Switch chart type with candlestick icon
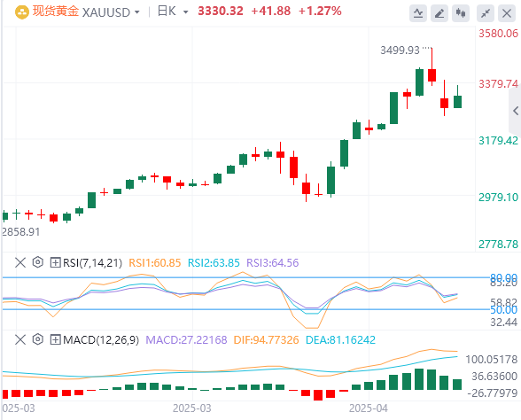Screen dimensions: 521x420 tap(461, 13)
